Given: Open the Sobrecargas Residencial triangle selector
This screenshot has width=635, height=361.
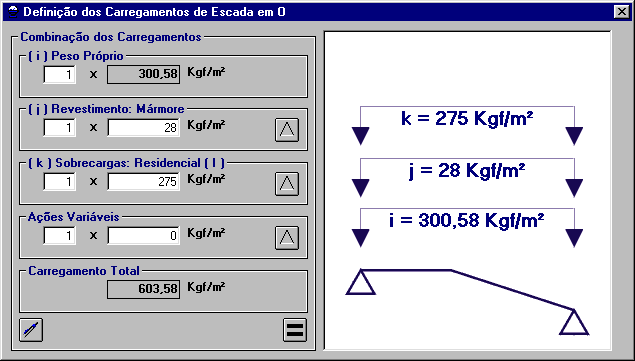Looking at the screenshot, I should pos(287,184).
